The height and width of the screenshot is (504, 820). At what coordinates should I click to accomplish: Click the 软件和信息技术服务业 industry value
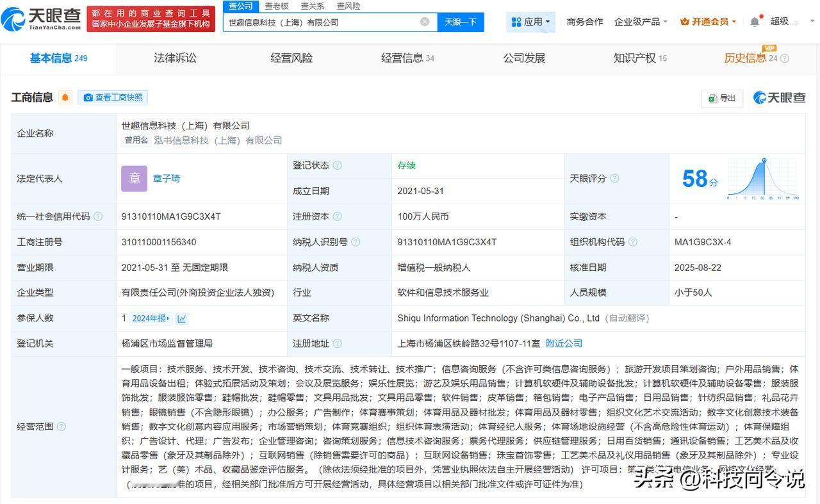(443, 292)
